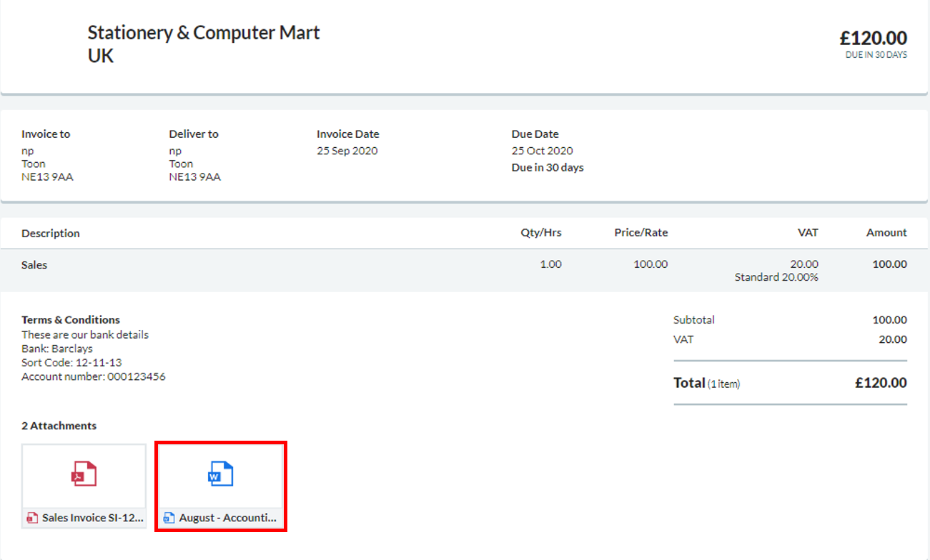Open the Sales Invoice SI-12 file name
This screenshot has width=930, height=560.
point(92,518)
